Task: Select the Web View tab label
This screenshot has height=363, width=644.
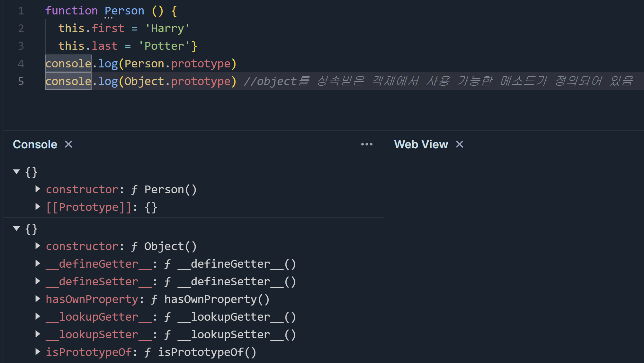Action: 421,144
